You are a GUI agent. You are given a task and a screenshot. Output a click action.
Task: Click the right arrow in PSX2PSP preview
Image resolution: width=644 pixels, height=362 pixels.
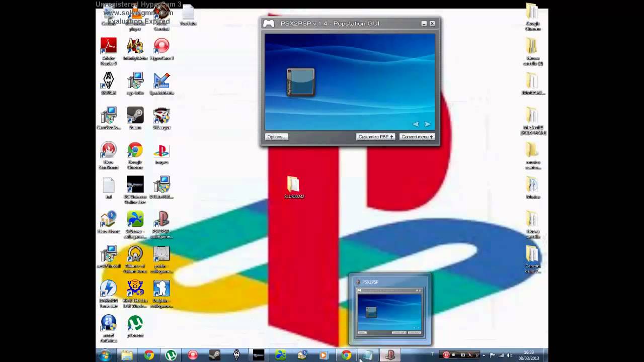point(428,124)
